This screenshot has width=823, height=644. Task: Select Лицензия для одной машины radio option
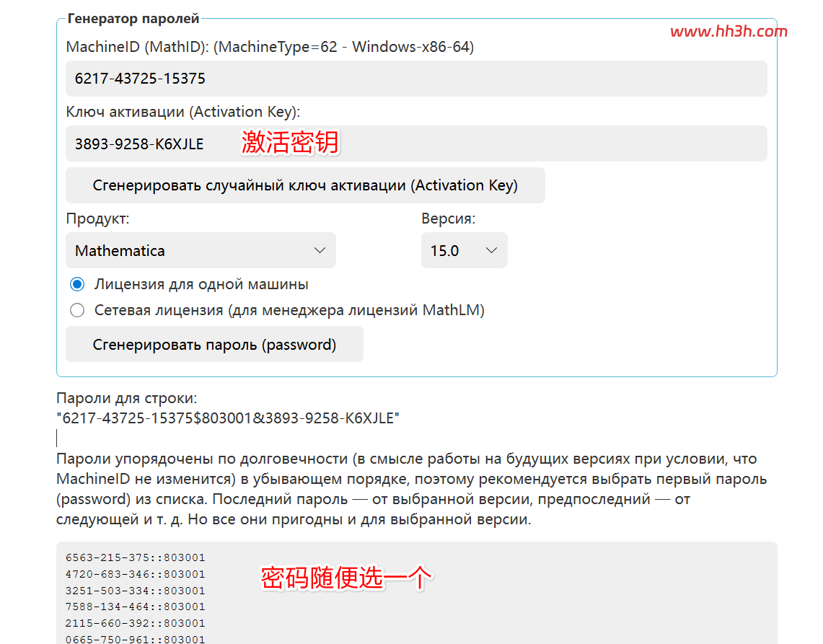point(77,284)
